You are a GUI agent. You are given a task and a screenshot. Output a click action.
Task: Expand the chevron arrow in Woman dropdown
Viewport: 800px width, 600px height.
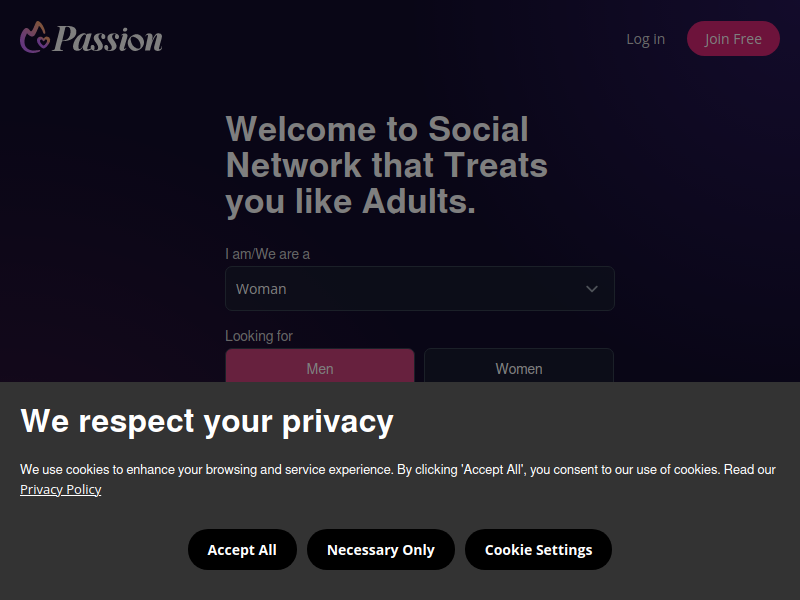click(x=591, y=289)
